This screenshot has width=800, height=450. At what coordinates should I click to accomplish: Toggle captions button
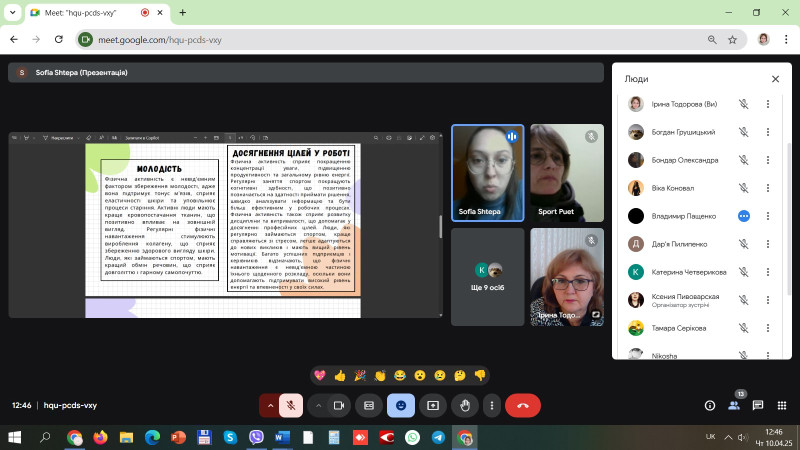click(x=369, y=405)
